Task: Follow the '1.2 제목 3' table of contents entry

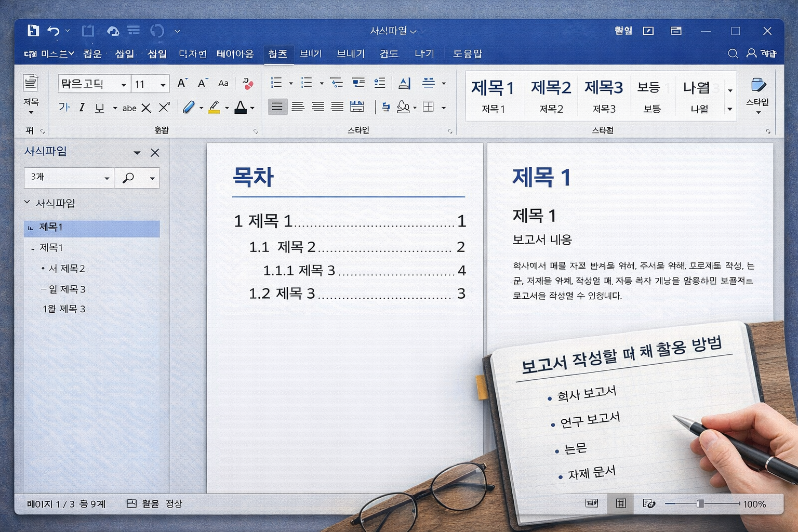Action: [x=357, y=294]
